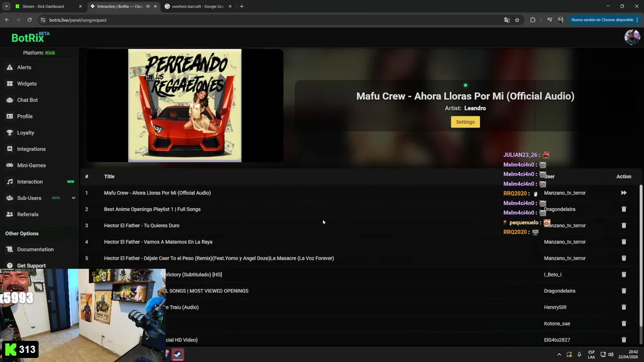Delete Hector El Father - Tu Quieres Duro
Viewport: 644px width, 362px height.
pyautogui.click(x=623, y=226)
